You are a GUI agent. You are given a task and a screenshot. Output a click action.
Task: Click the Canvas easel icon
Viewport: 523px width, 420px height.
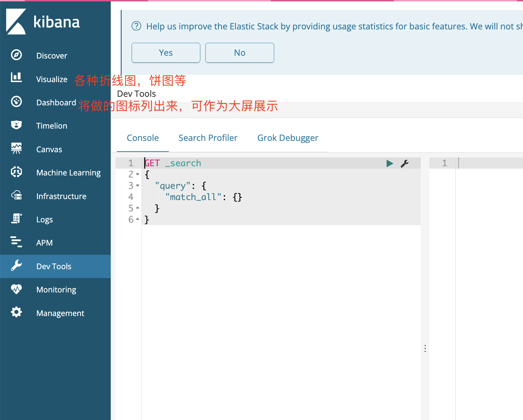(x=16, y=148)
